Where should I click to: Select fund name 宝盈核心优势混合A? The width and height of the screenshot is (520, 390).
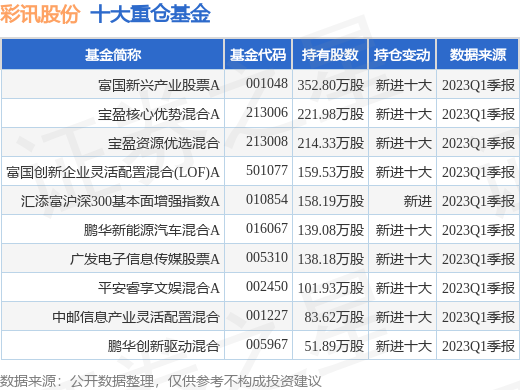coord(159,114)
